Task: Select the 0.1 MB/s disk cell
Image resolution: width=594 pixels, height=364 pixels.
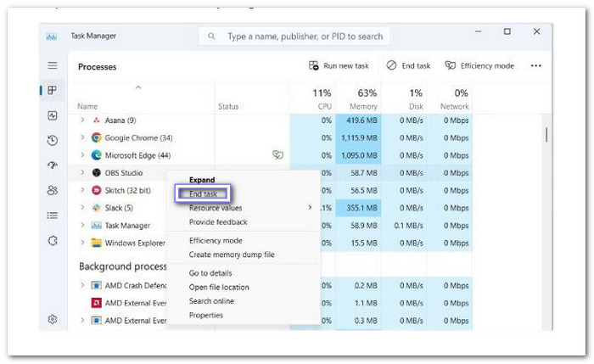Action: pos(404,226)
